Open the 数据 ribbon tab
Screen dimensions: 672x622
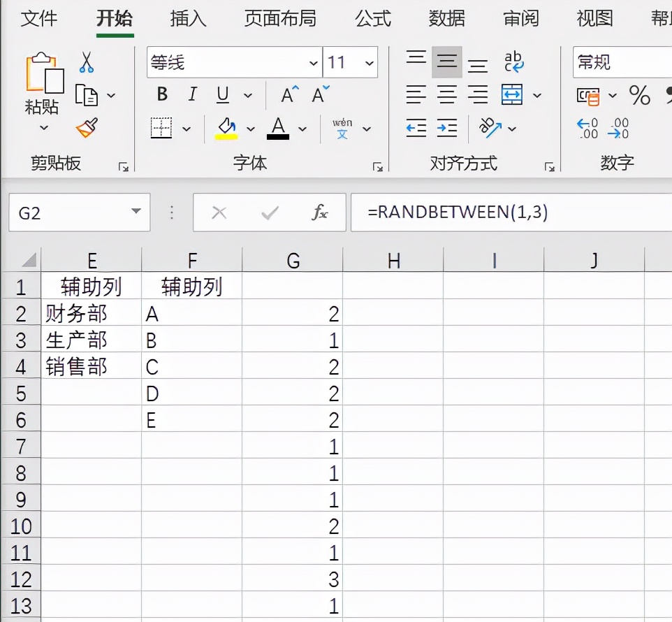[x=446, y=19]
